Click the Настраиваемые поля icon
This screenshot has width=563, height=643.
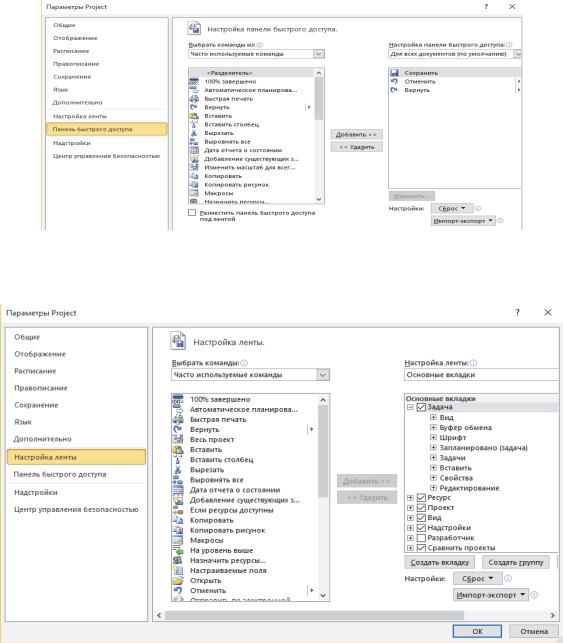pos(178,570)
